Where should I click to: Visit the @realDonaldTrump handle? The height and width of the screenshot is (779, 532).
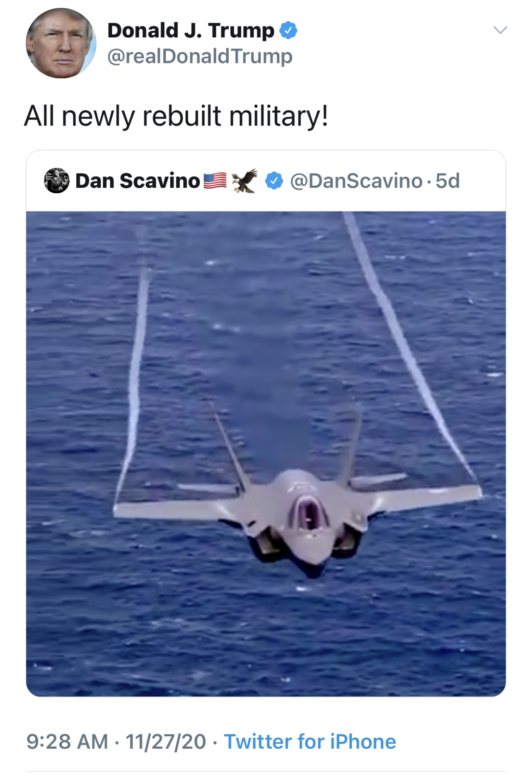pos(200,56)
